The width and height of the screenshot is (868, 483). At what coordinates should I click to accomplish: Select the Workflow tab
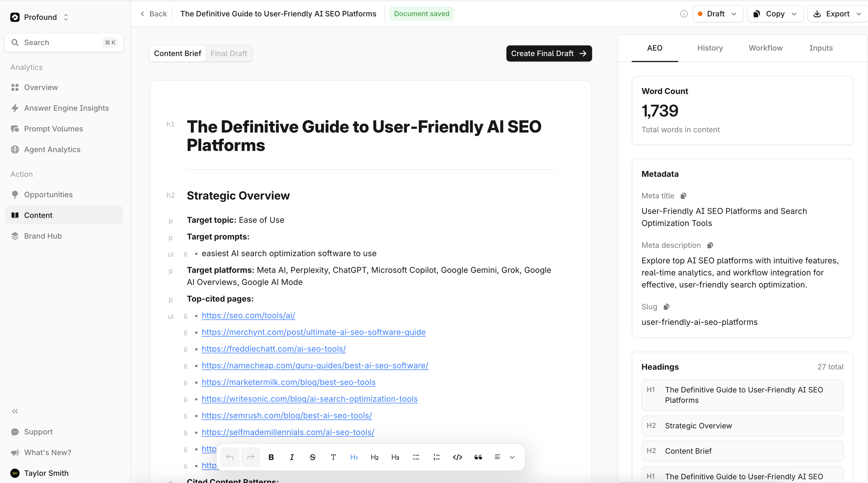(x=766, y=48)
